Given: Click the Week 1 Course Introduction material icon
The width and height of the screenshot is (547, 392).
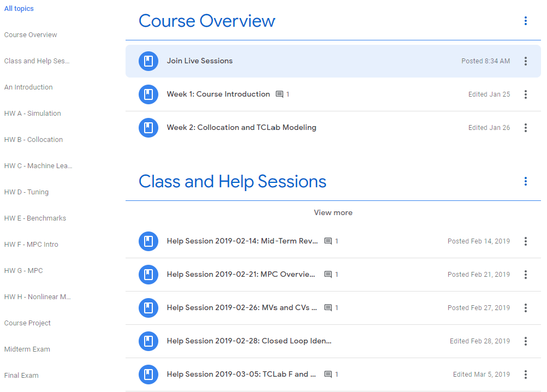Looking at the screenshot, I should click(148, 94).
